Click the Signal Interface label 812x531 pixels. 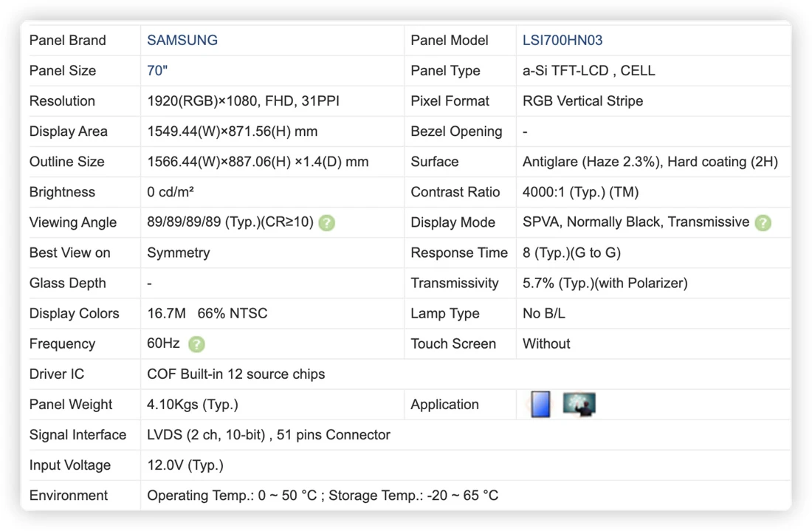click(78, 435)
